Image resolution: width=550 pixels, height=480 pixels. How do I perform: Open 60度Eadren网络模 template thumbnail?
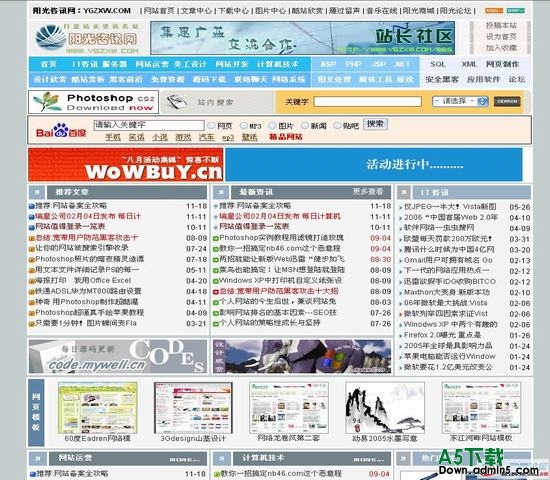click(98, 408)
